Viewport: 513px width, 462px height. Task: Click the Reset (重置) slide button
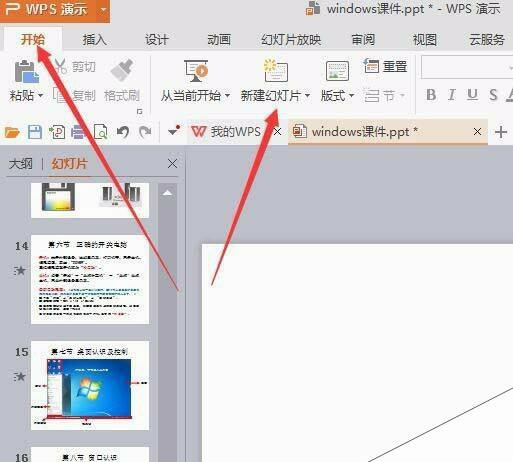click(x=385, y=66)
